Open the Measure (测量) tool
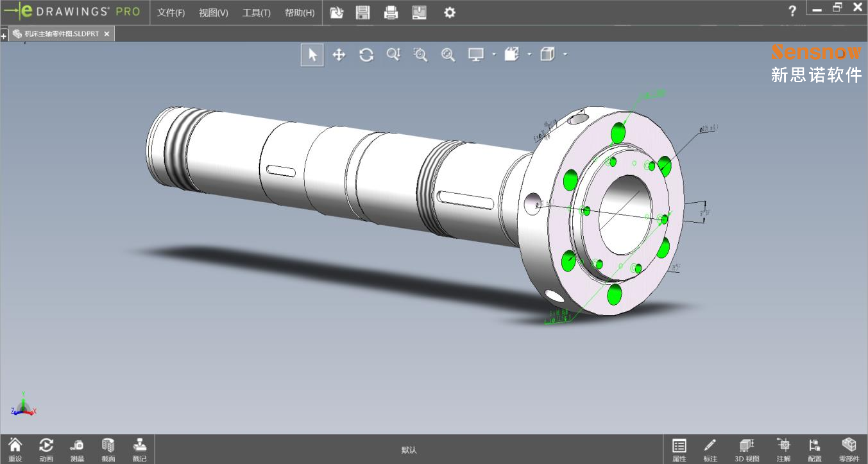The image size is (868, 464). [77, 449]
